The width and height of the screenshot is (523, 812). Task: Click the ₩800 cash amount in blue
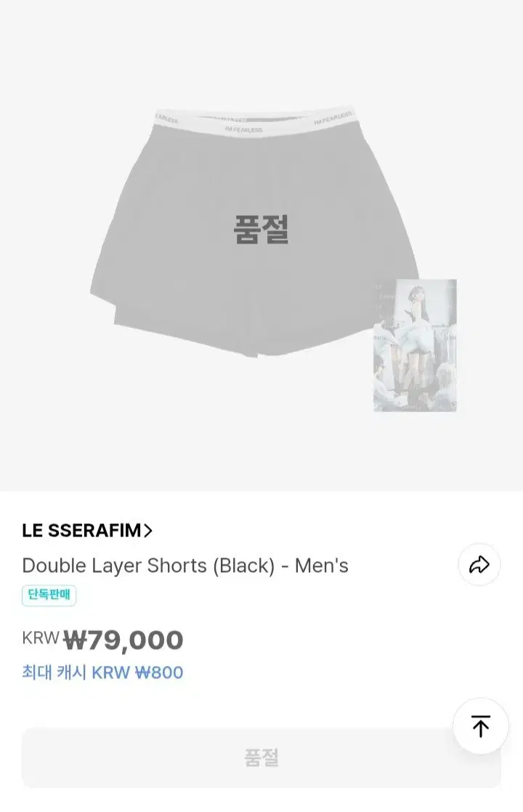pyautogui.click(x=159, y=672)
